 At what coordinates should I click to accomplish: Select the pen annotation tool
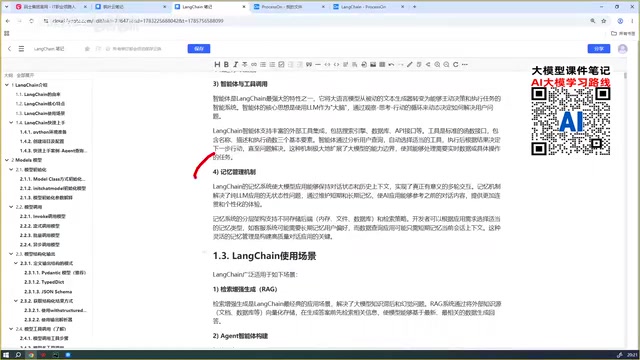(x=410, y=64)
